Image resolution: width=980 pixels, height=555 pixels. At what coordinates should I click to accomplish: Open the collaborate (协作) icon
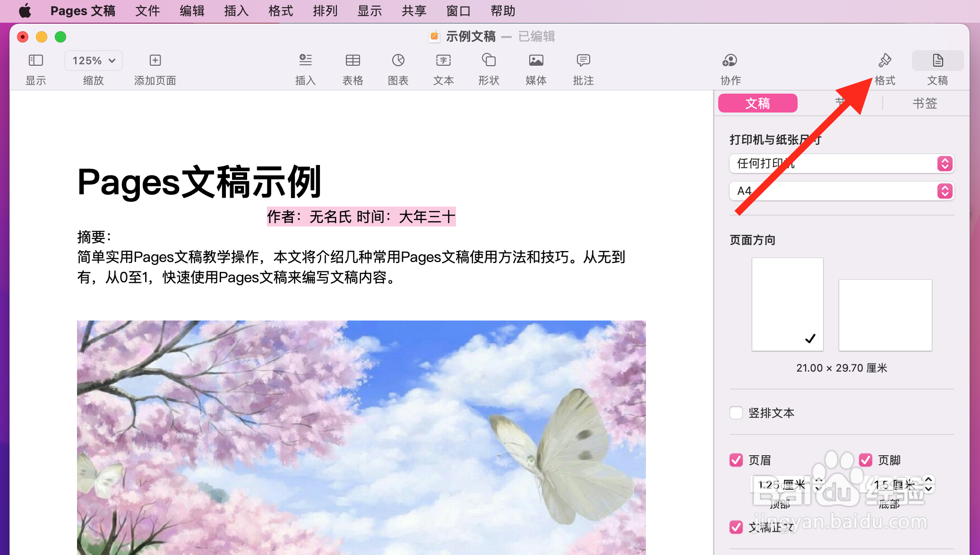pos(730,60)
